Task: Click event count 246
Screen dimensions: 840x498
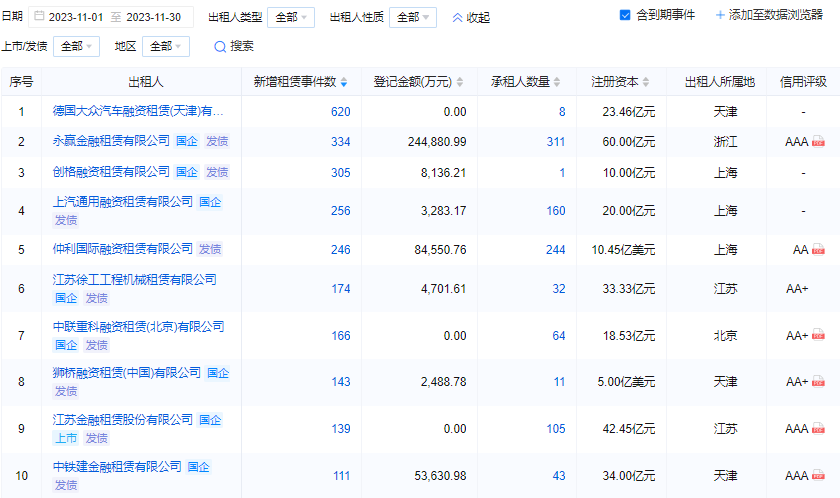Action: pos(341,250)
